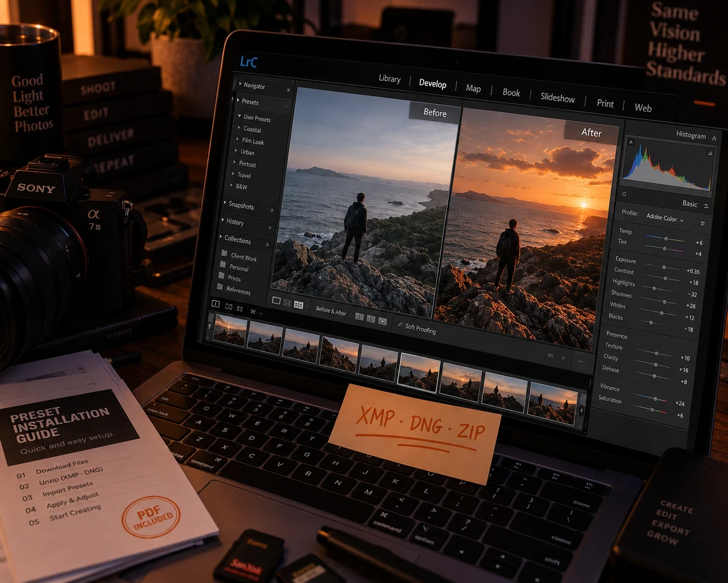Select the last thumbnail in the filmstrip
This screenshot has height=583, width=728.
tap(552, 405)
